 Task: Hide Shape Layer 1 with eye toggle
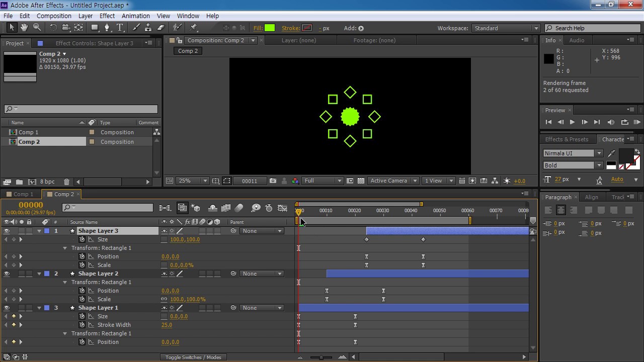click(7, 308)
